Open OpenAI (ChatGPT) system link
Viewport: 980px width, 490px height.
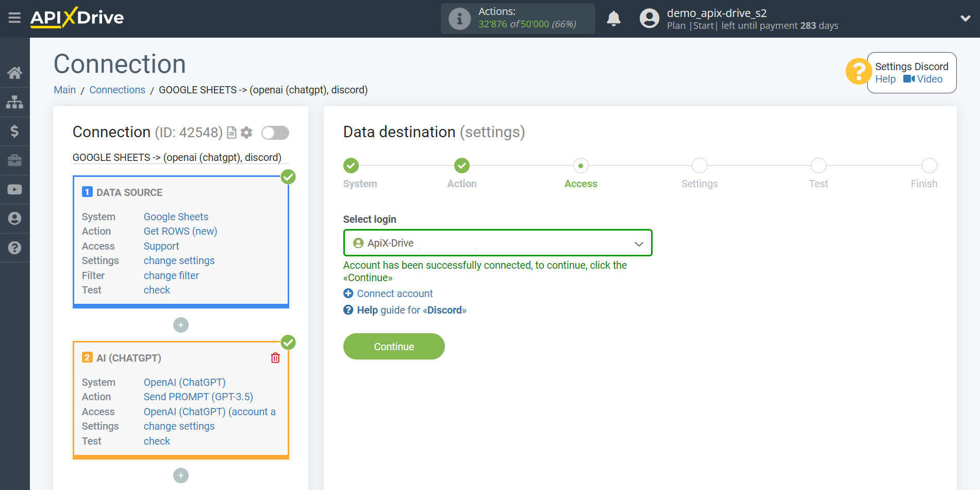click(x=185, y=382)
